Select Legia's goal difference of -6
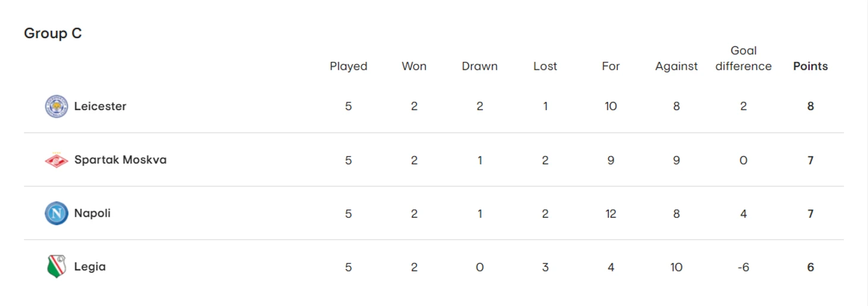Screen dimensions: 868x306 [743, 267]
